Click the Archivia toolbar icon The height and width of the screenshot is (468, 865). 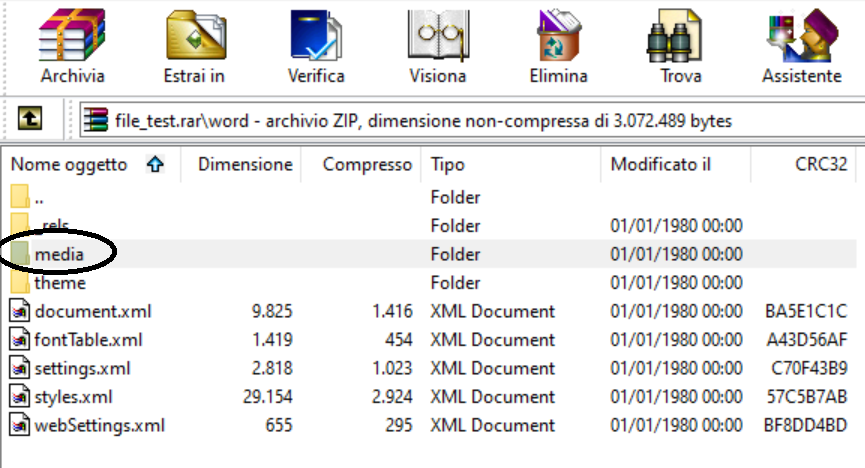[x=72, y=46]
